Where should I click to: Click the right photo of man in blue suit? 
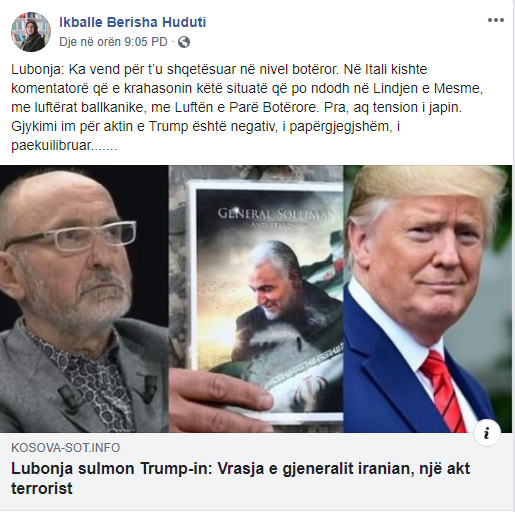[428, 299]
